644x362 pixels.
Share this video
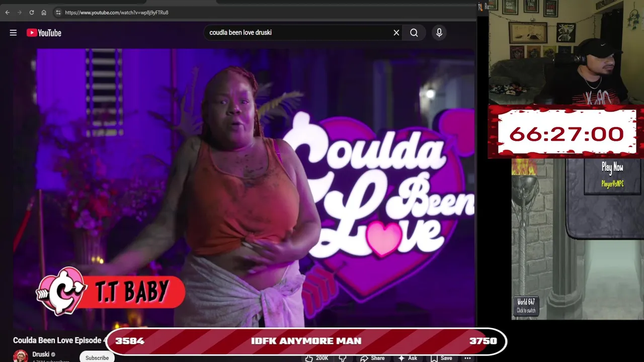[372, 358]
